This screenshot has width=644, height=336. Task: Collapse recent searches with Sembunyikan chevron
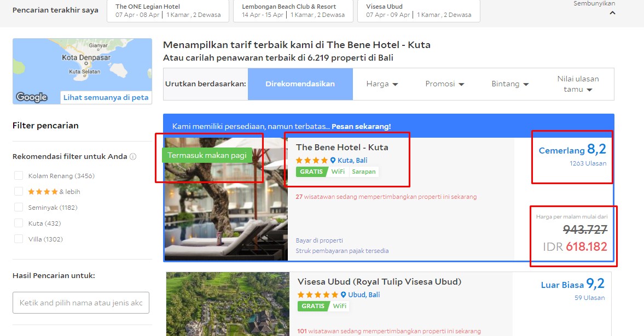click(x=612, y=13)
